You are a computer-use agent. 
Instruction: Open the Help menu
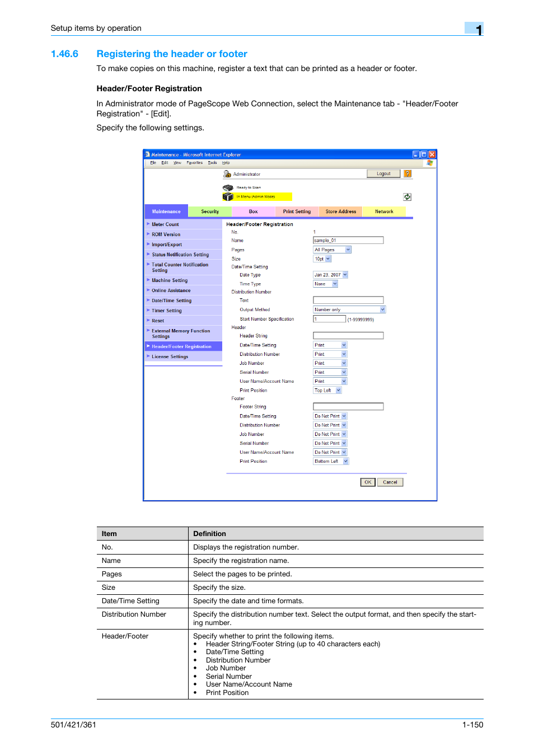point(226,163)
